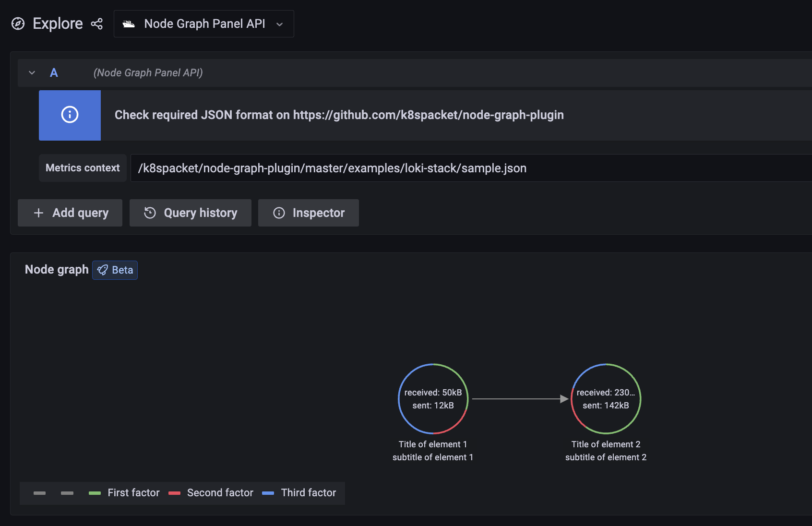Click the query A letter label

coord(54,73)
